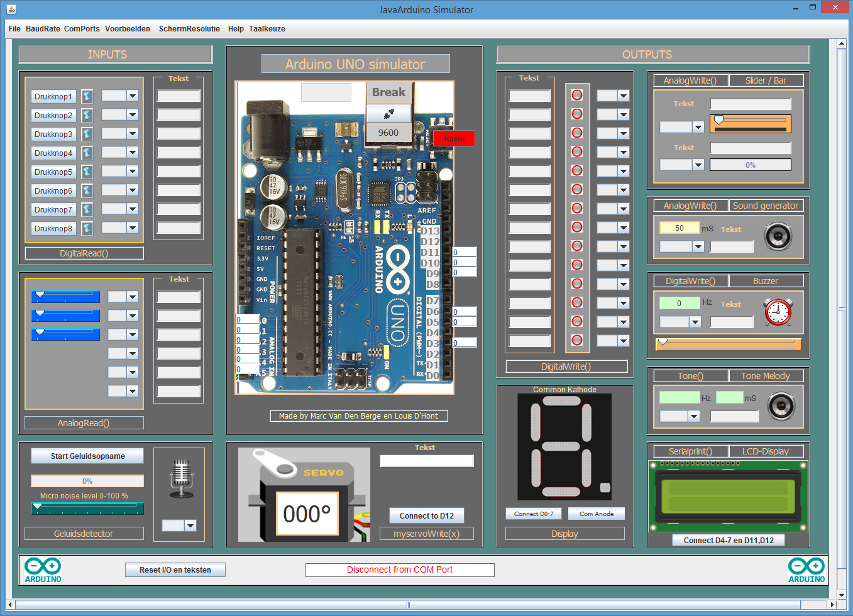Click the icon beside Drukknop5
The width and height of the screenshot is (853, 616).
87,172
